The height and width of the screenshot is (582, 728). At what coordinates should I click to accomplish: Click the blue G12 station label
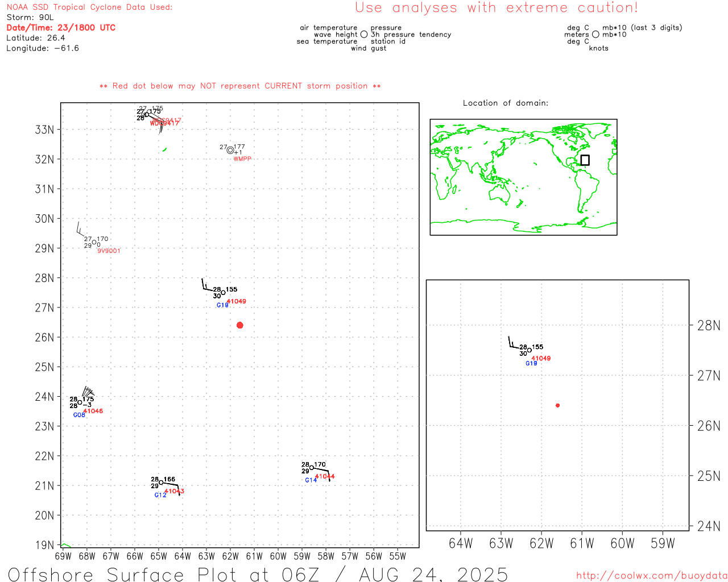pos(160,495)
